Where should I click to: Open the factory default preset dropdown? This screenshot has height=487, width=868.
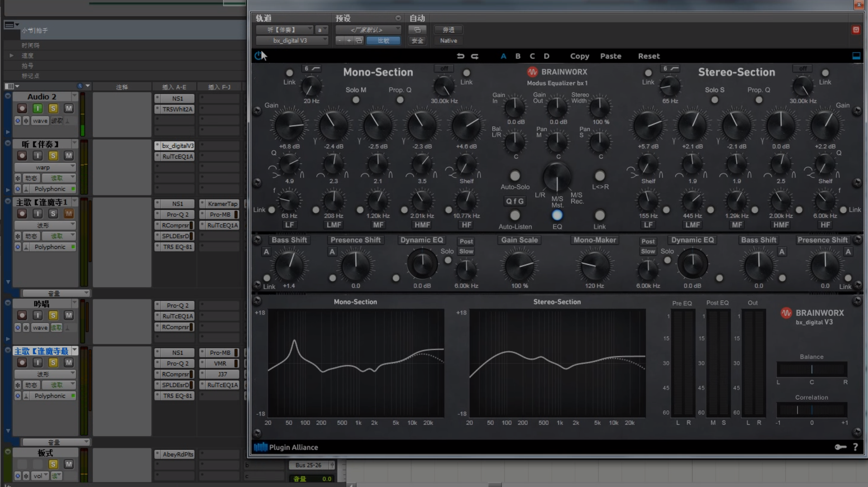368,30
